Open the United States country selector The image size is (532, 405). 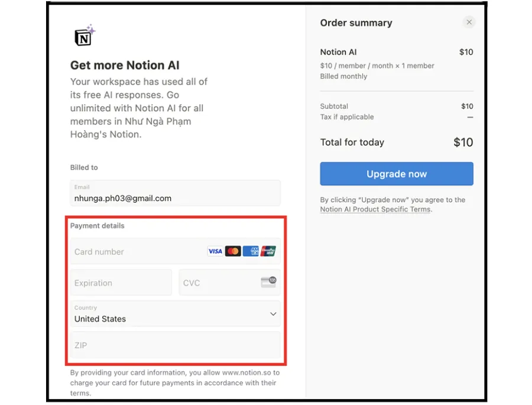pyautogui.click(x=176, y=314)
